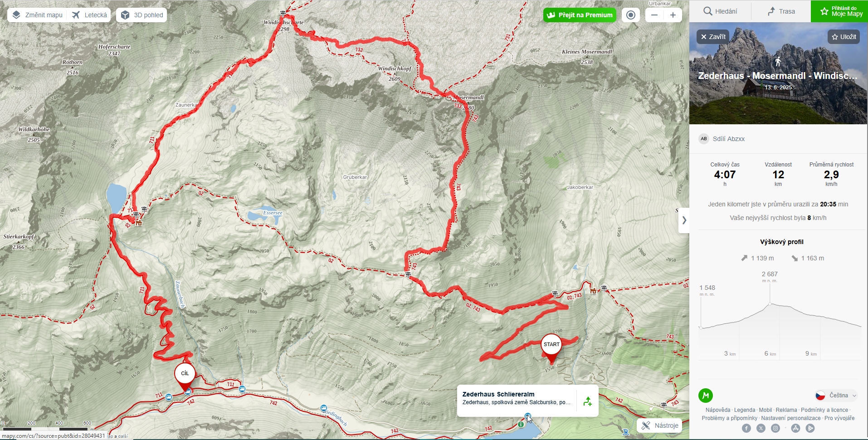Viewport: 868px width, 440px height.
Task: Open the Facebook social icon in footer
Action: pyautogui.click(x=746, y=428)
